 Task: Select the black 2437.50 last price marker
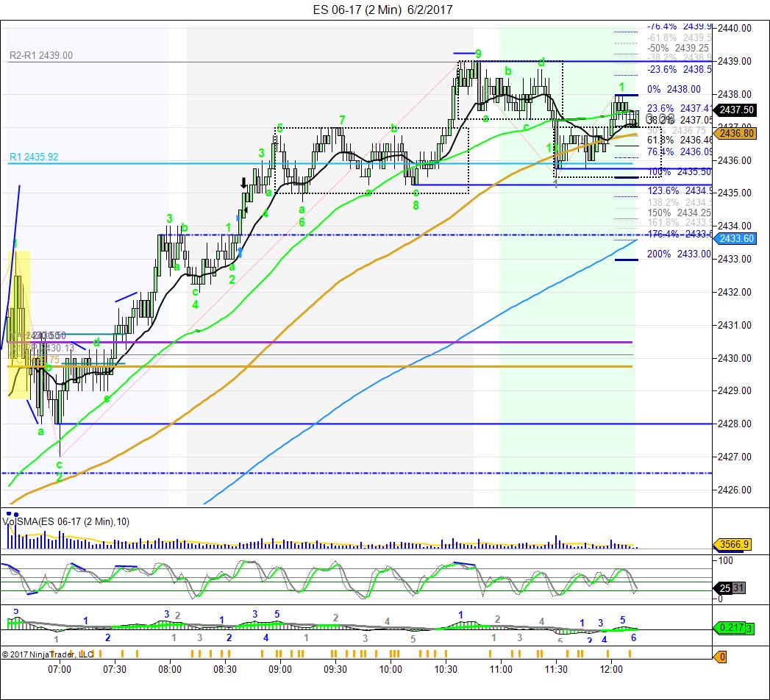coord(736,110)
